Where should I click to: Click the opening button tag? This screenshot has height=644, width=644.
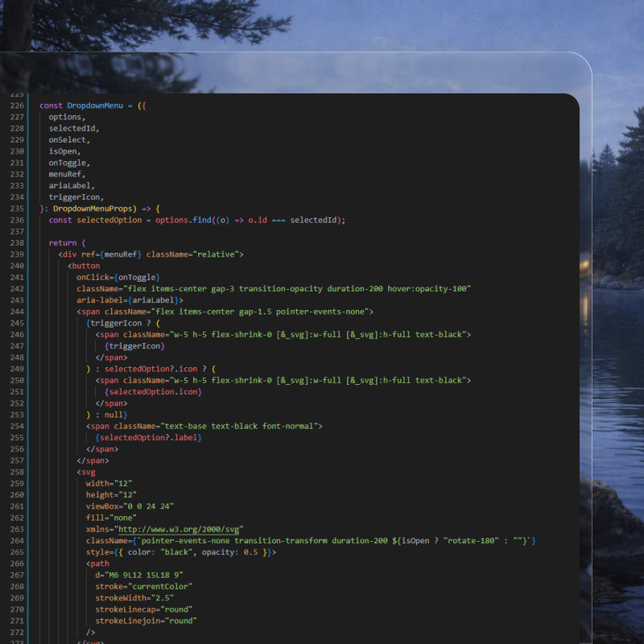coord(85,266)
